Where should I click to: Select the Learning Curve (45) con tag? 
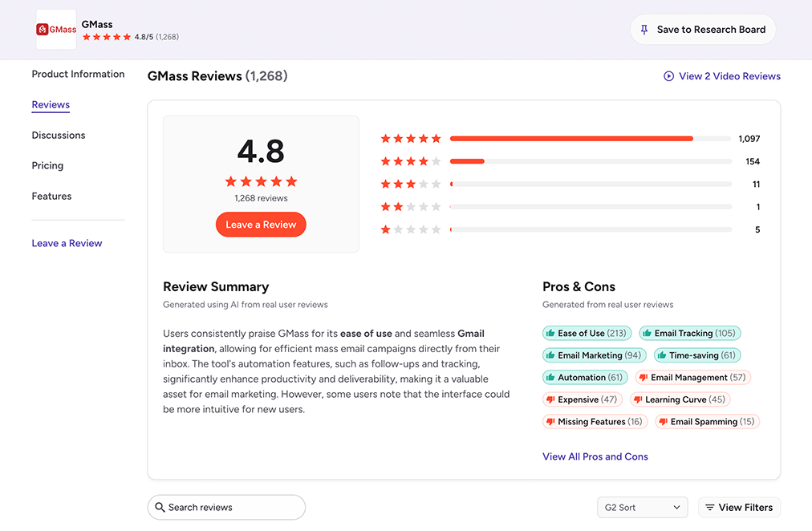(x=680, y=399)
